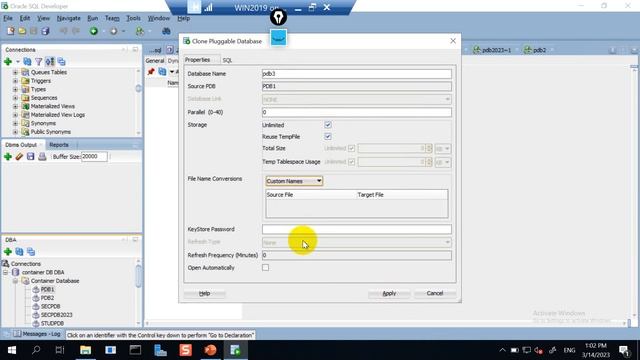Click the Windows Start button
The width and height of the screenshot is (640, 360).
coord(11,350)
